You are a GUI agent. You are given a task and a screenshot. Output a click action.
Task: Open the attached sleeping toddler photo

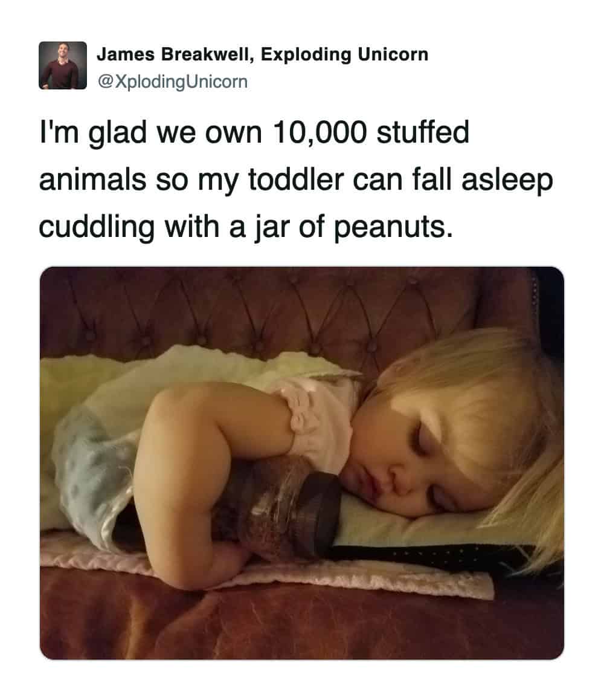pyautogui.click(x=302, y=463)
